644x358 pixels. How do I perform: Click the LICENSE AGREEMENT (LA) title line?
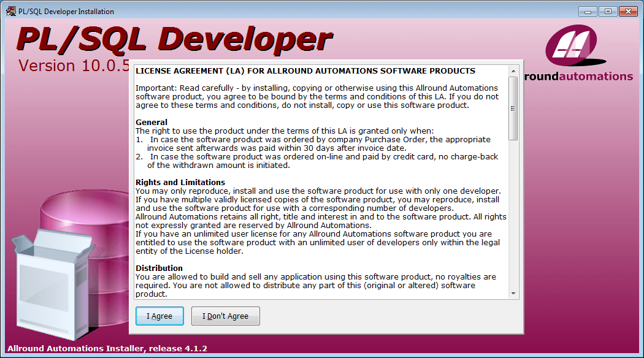point(305,71)
